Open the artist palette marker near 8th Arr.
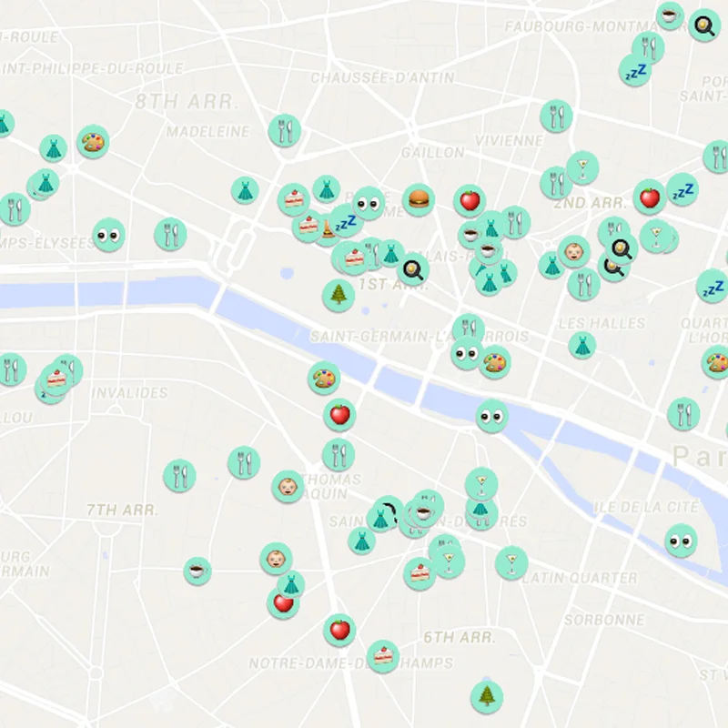This screenshot has width=728, height=728. click(93, 142)
